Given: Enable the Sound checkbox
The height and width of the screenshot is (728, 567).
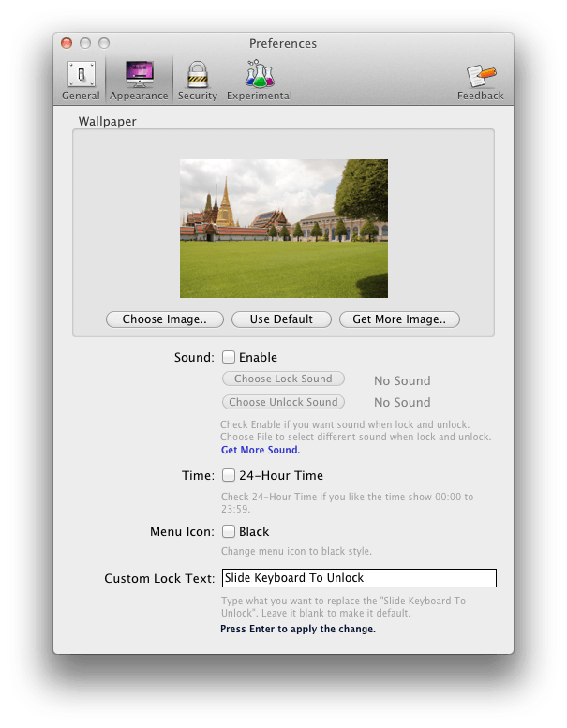Looking at the screenshot, I should pos(229,357).
